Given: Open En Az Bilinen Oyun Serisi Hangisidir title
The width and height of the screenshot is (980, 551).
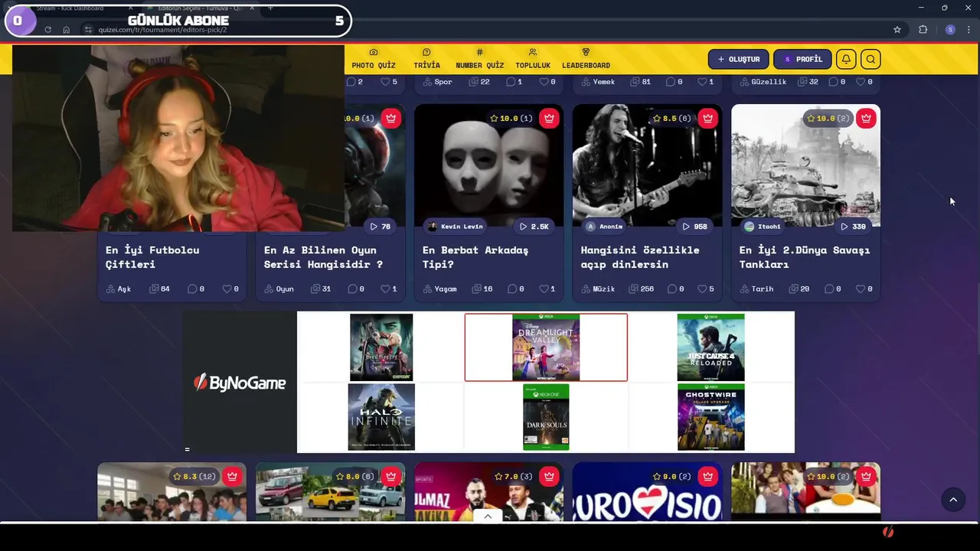Looking at the screenshot, I should tap(323, 257).
